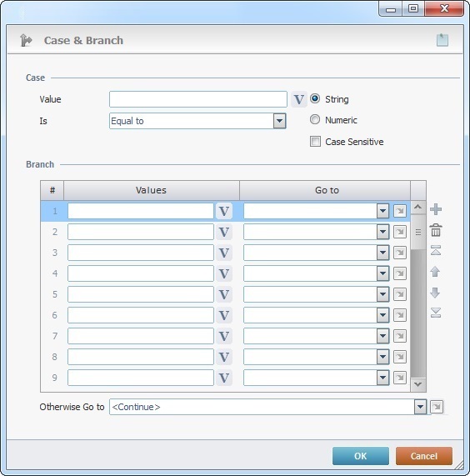Open Go to dropdown in row 1
Viewport: 470px width, 476px height.
pos(382,211)
